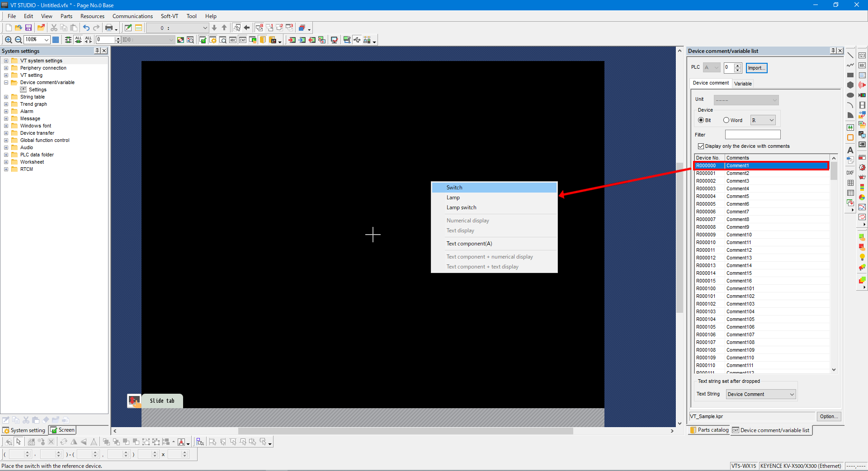868x471 pixels.
Task: Open the zoom percentage dropdown
Action: 46,40
